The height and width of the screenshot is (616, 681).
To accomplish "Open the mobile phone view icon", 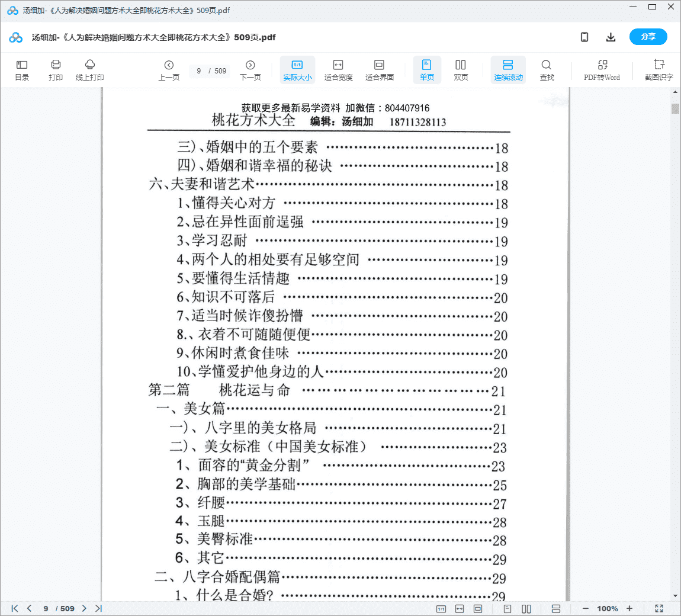I will click(584, 37).
